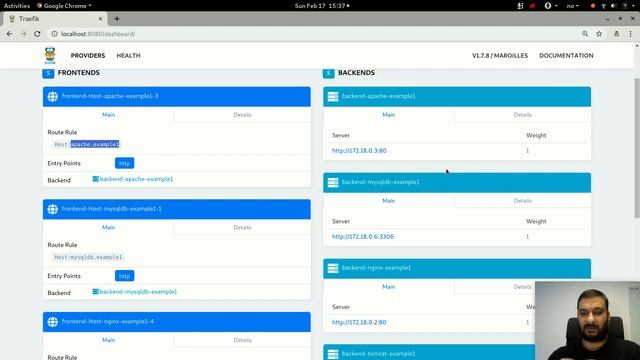Click the frontend-Host-mysqldb-example1-1 header title
Viewport: 640px width, 360px height.
(x=111, y=209)
